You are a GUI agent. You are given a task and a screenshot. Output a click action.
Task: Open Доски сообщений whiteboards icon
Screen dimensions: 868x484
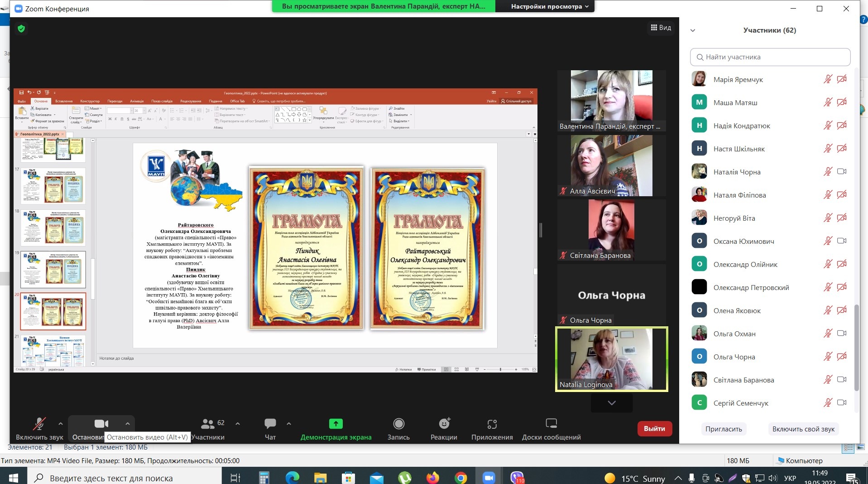[x=551, y=424]
